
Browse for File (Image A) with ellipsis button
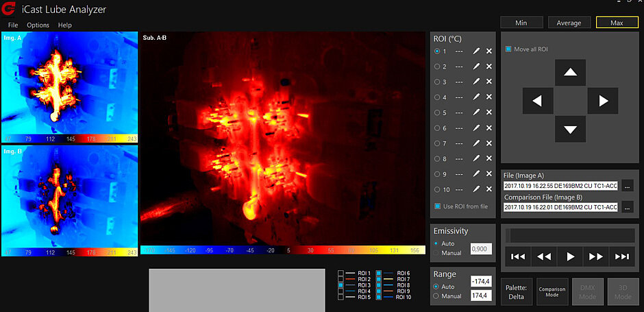(x=628, y=186)
